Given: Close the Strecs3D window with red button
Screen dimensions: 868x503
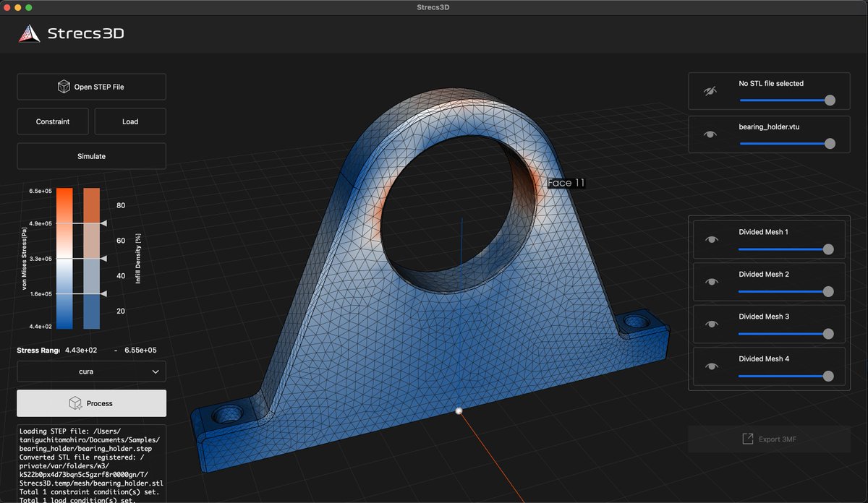Looking at the screenshot, I should tap(7, 7).
